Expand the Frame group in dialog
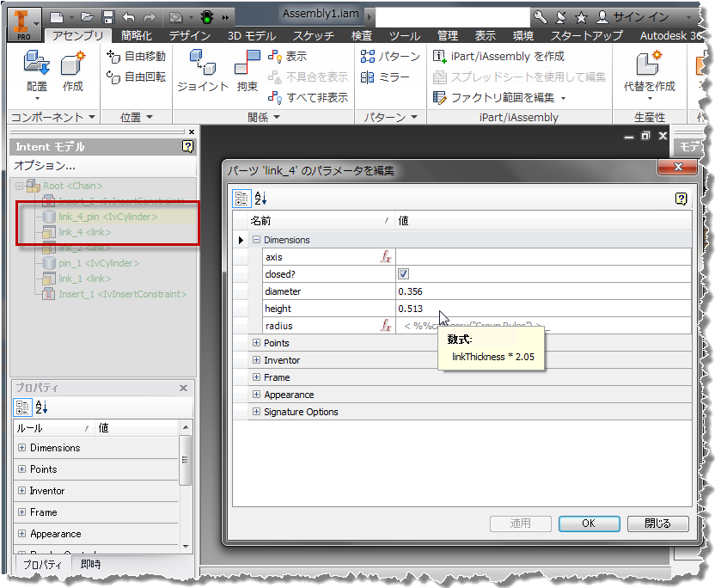The width and height of the screenshot is (715, 588). [x=256, y=377]
